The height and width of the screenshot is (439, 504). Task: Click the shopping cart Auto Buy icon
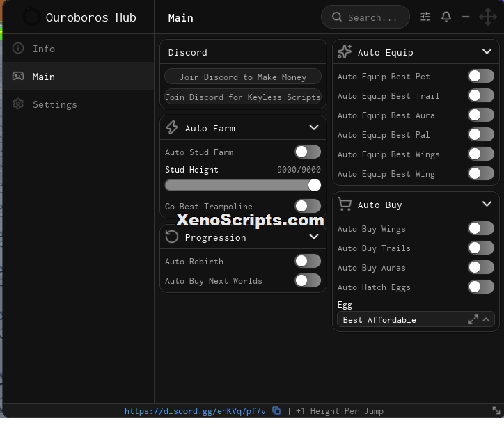[345, 205]
